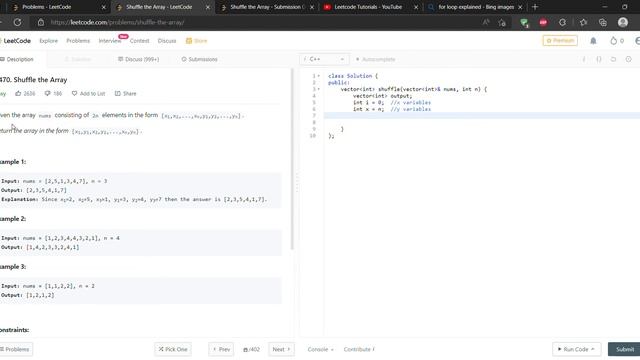640x360 pixels.
Task: Open the Submissions tab
Action: 200,59
